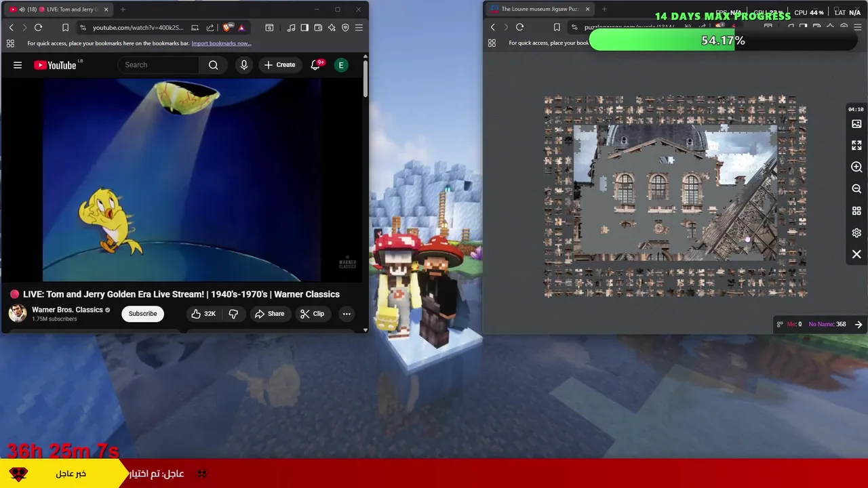Screen dimensions: 868x488
Task: Bookmark the YouTube page
Action: click(65, 28)
